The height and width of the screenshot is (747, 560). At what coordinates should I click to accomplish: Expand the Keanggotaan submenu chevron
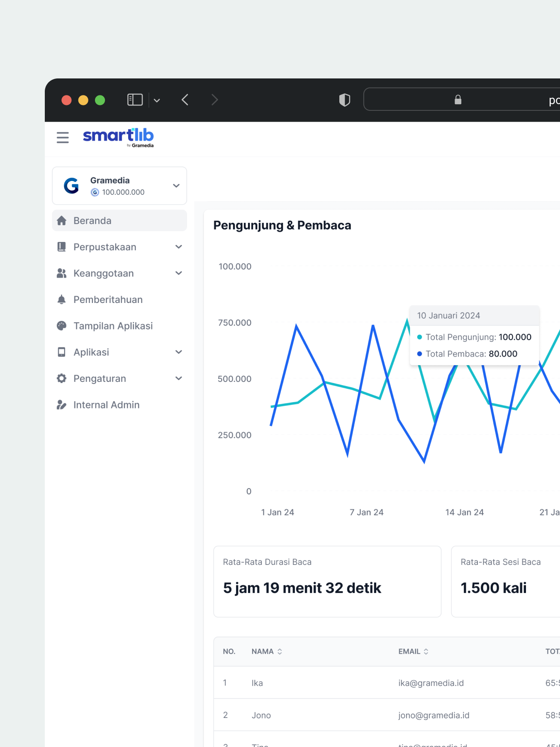(x=179, y=273)
